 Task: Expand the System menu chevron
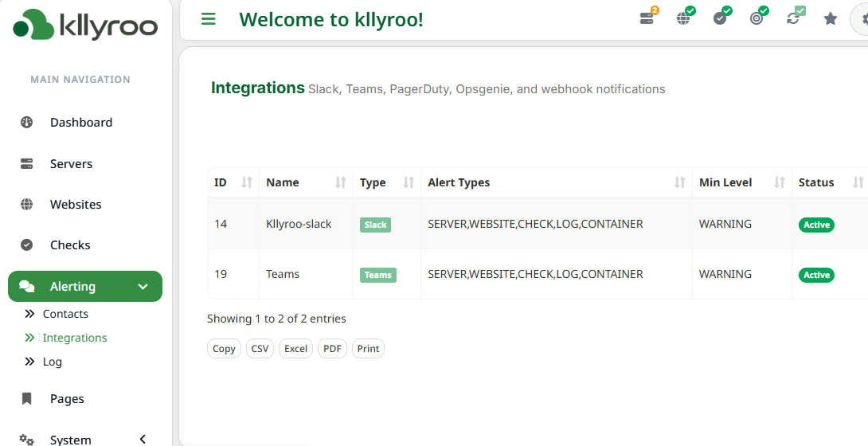(x=143, y=440)
